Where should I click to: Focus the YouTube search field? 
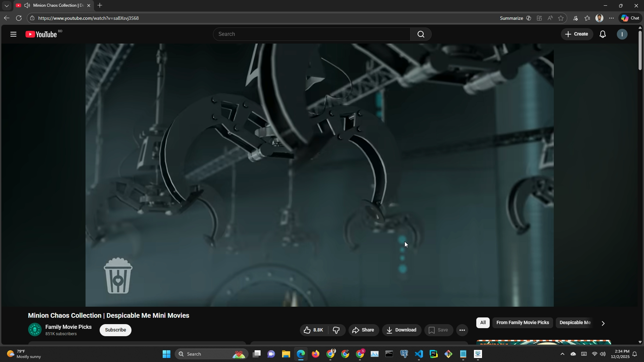312,34
